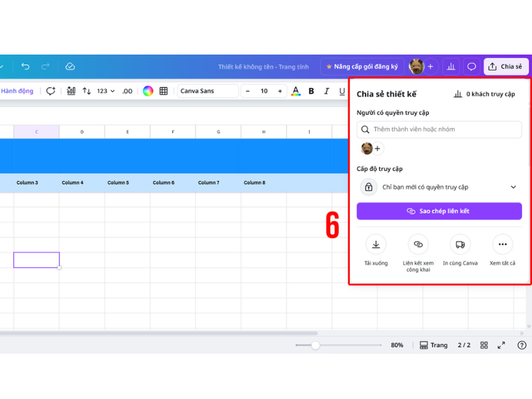532x399 pixels.
Task: Expand the Chỉ bạn mới có quyền truy cập dropdown
Action: click(439, 187)
